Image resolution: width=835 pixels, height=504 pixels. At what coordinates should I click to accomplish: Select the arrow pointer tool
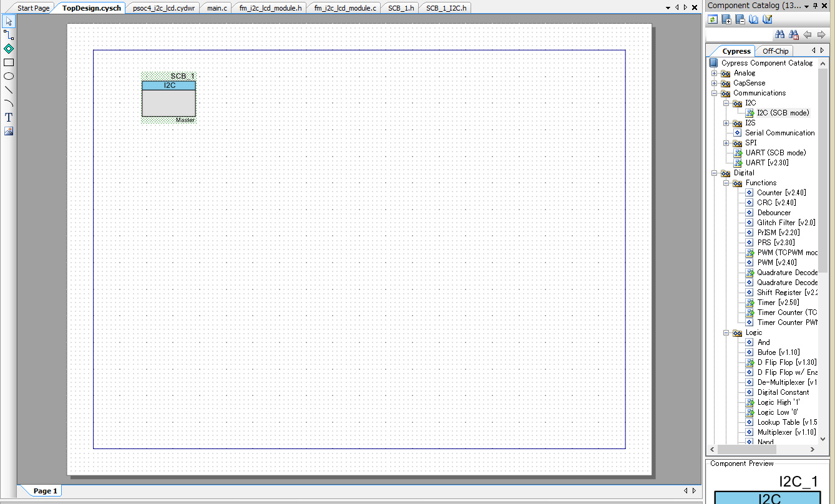coord(9,22)
